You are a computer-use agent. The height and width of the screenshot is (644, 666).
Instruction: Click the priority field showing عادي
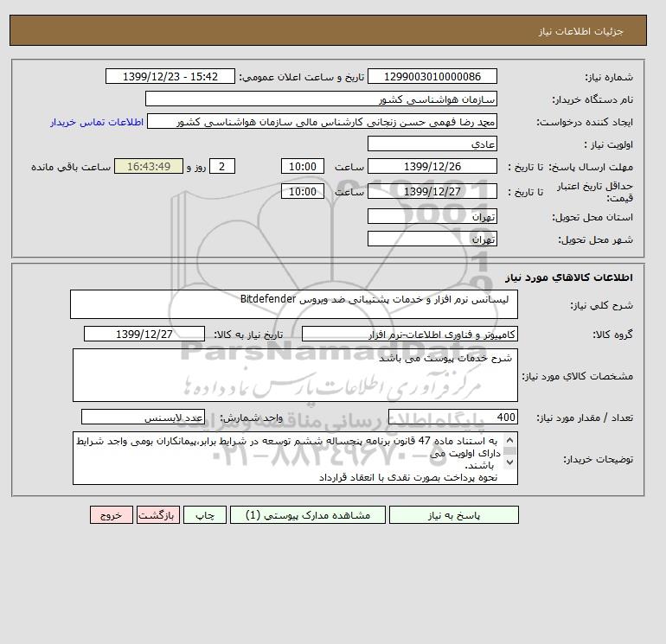pos(432,143)
